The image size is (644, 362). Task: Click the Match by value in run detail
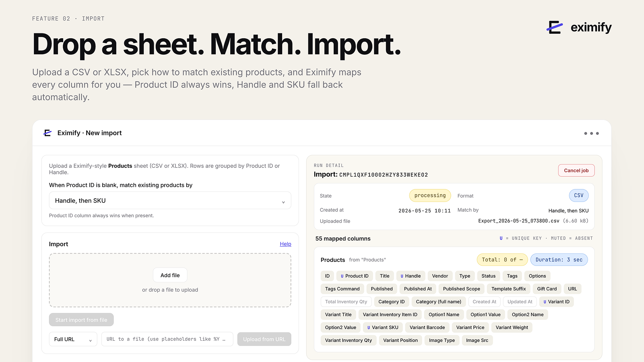[568, 211]
